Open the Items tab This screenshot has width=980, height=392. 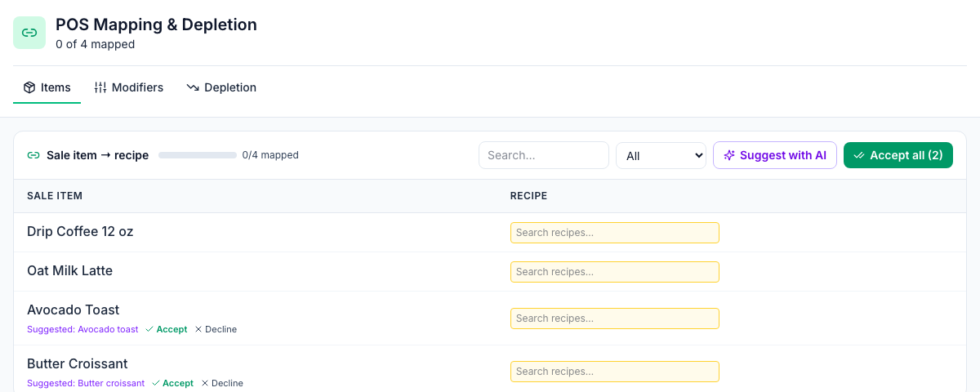47,87
